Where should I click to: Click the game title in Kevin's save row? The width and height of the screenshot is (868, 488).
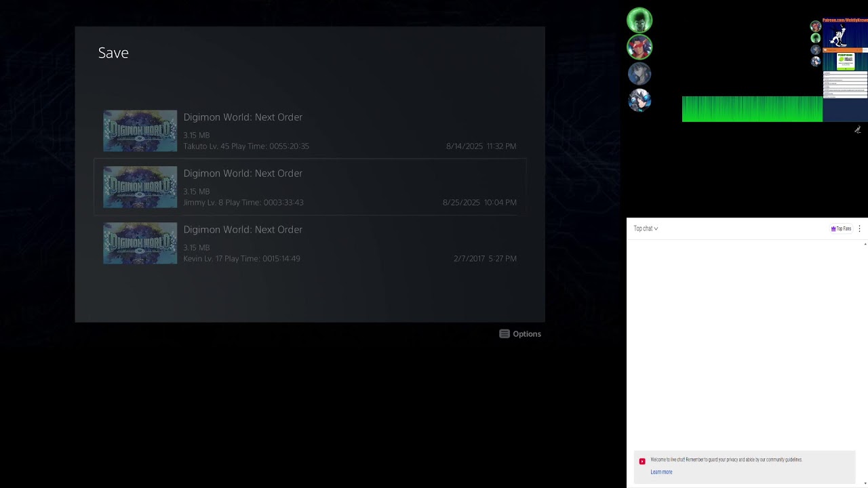point(243,230)
